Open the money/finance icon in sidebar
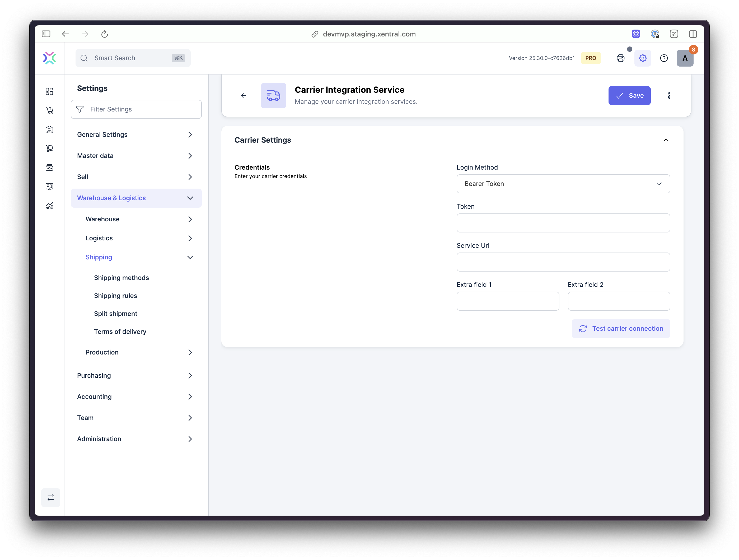This screenshot has width=739, height=560. click(x=49, y=167)
